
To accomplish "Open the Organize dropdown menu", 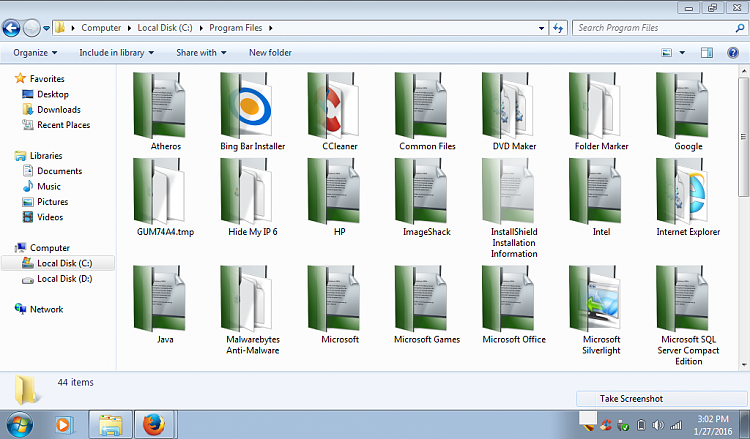I will [35, 53].
